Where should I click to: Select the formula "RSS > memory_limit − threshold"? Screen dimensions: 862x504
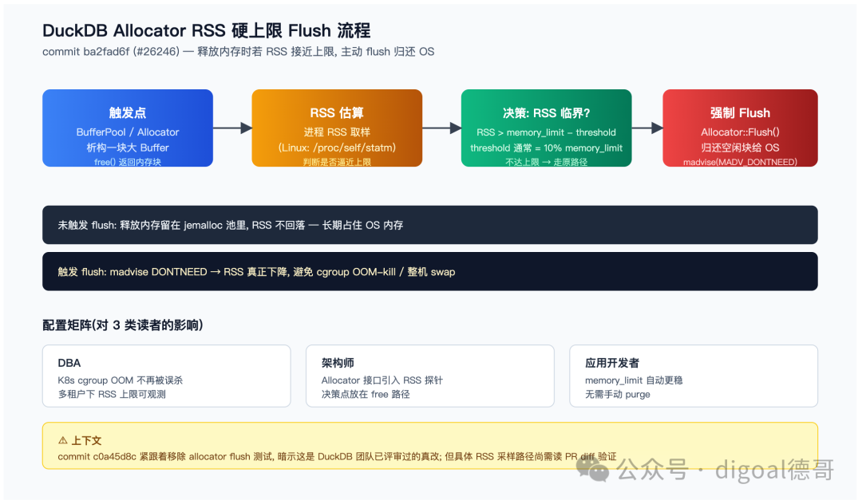point(547,132)
